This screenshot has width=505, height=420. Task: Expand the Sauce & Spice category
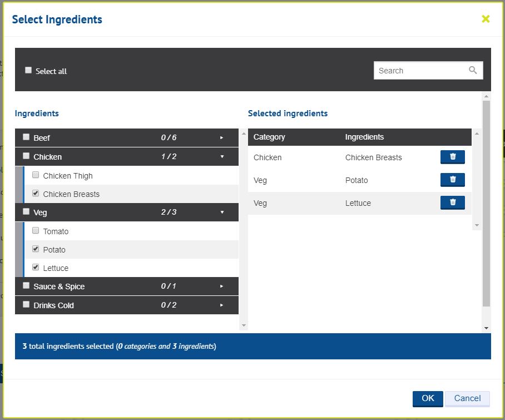221,286
